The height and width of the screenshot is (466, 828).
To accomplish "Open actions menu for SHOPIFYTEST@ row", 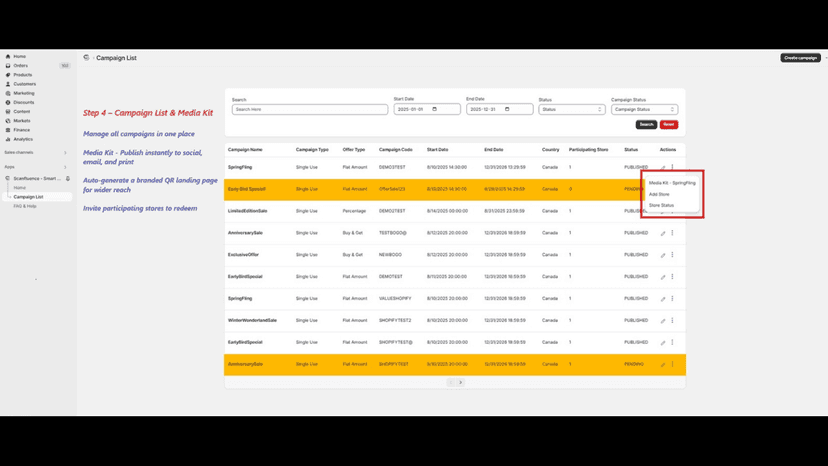I will click(672, 342).
